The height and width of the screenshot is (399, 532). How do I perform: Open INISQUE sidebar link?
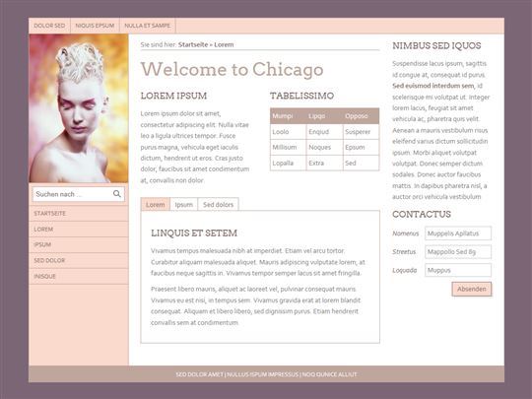[79, 277]
